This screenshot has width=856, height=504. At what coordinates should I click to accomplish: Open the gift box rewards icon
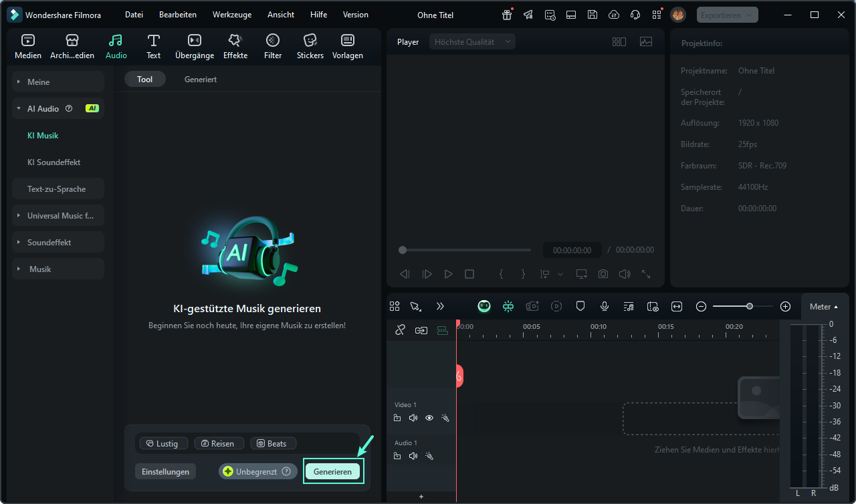click(507, 15)
